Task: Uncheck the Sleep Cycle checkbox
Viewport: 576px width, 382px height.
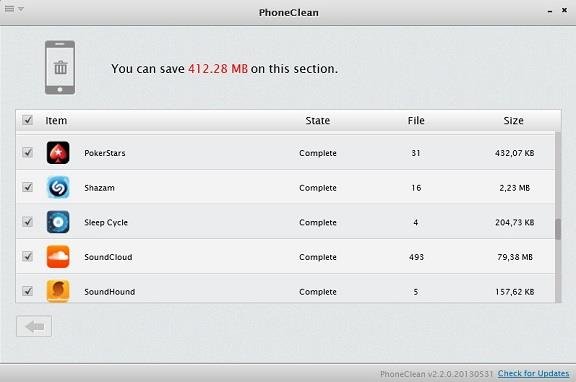Action: click(x=28, y=222)
